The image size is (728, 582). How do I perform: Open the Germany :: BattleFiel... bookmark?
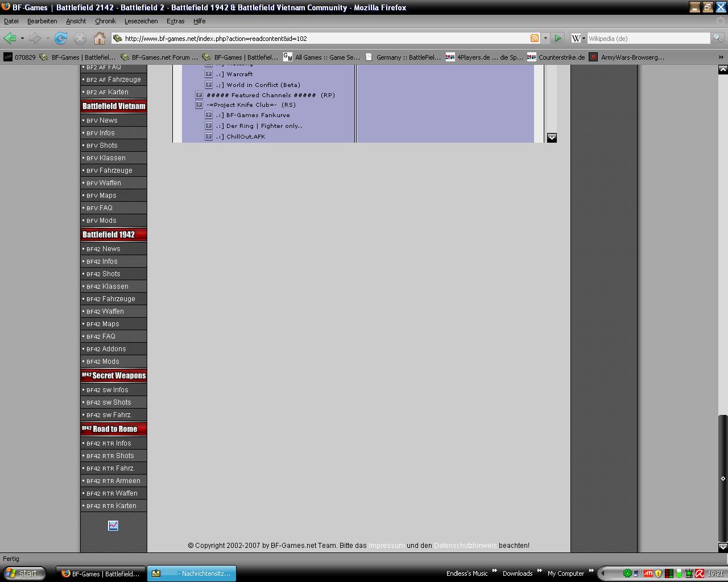click(403, 57)
